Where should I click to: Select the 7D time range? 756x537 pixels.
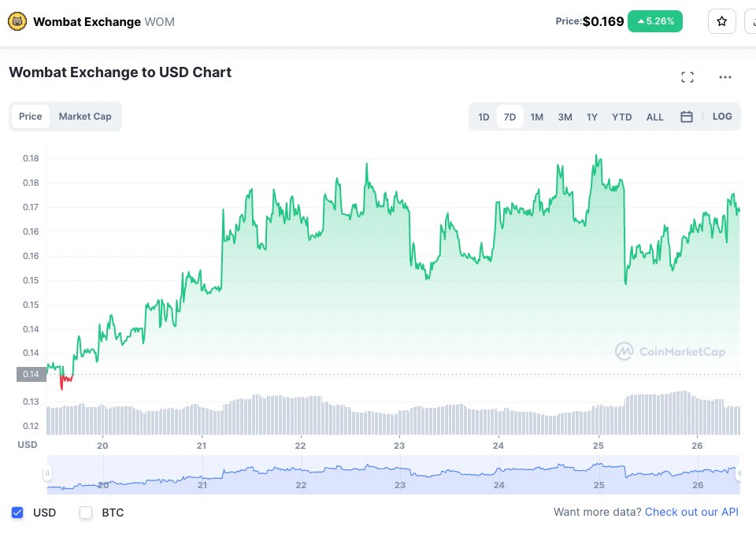point(510,117)
